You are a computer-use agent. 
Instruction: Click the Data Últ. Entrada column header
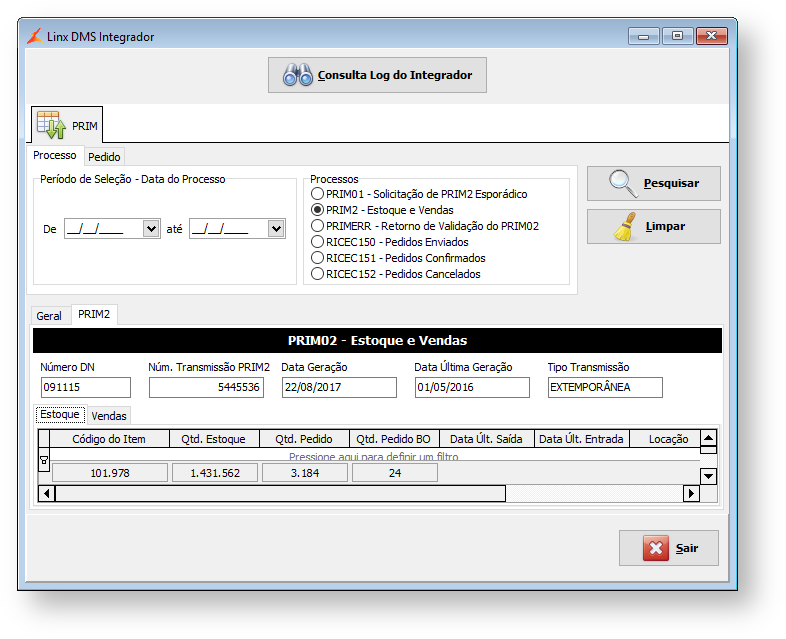tap(582, 439)
